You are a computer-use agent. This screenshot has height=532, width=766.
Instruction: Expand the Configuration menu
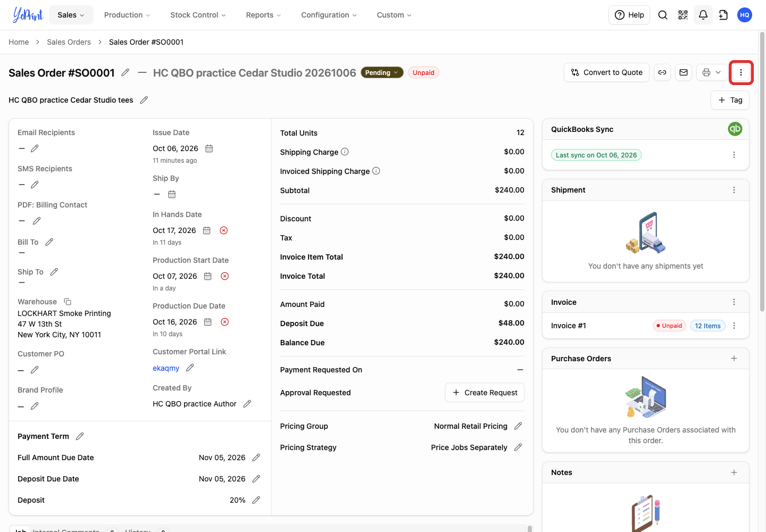(329, 15)
